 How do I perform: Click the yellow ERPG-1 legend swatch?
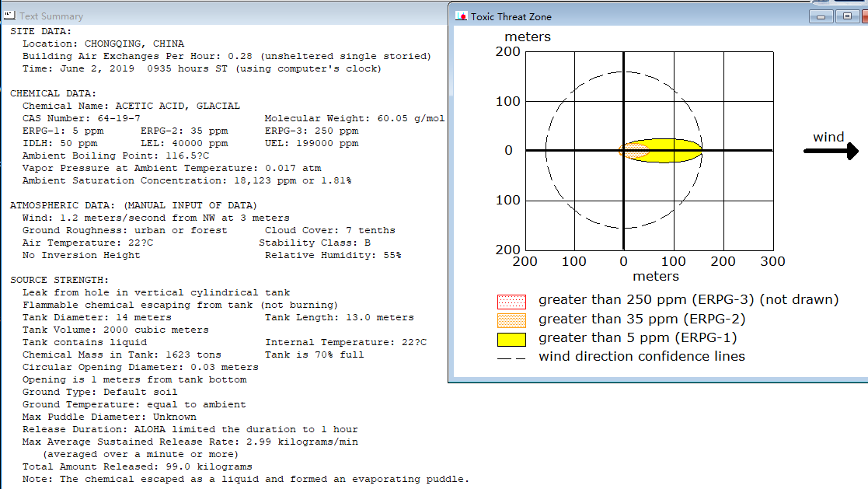pos(511,339)
